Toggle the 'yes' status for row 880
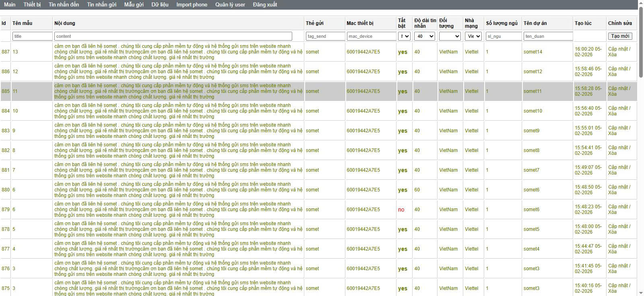This screenshot has width=644, height=296. tap(402, 190)
